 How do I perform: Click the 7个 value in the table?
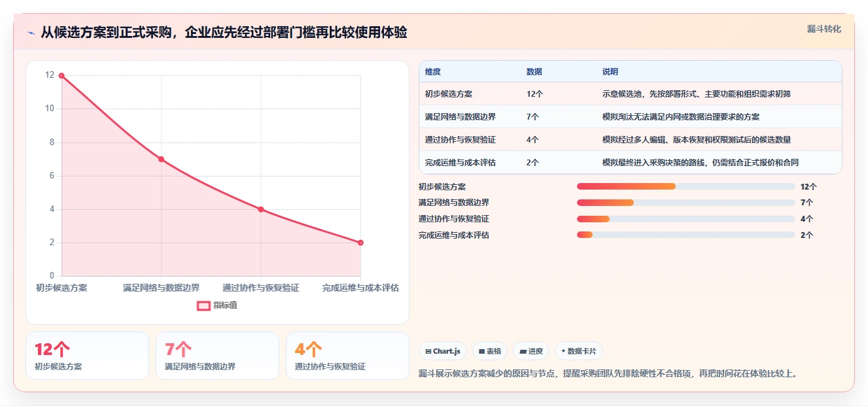coord(533,117)
